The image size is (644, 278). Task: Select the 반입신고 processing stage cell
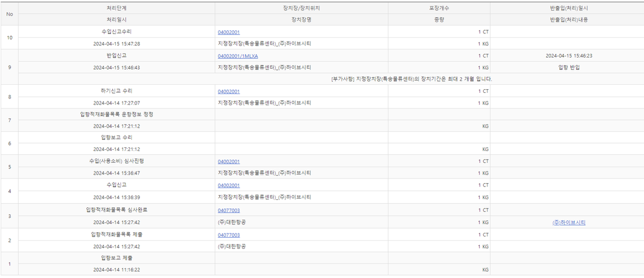(116, 56)
